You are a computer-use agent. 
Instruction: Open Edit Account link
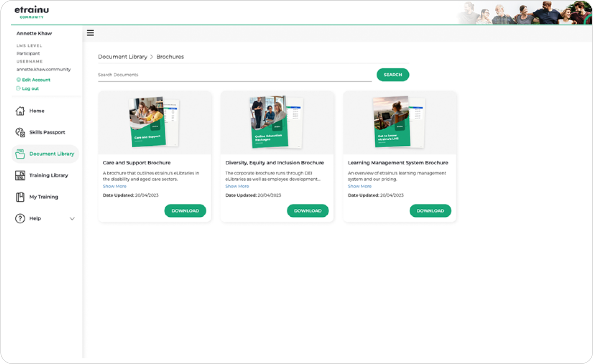pyautogui.click(x=36, y=80)
